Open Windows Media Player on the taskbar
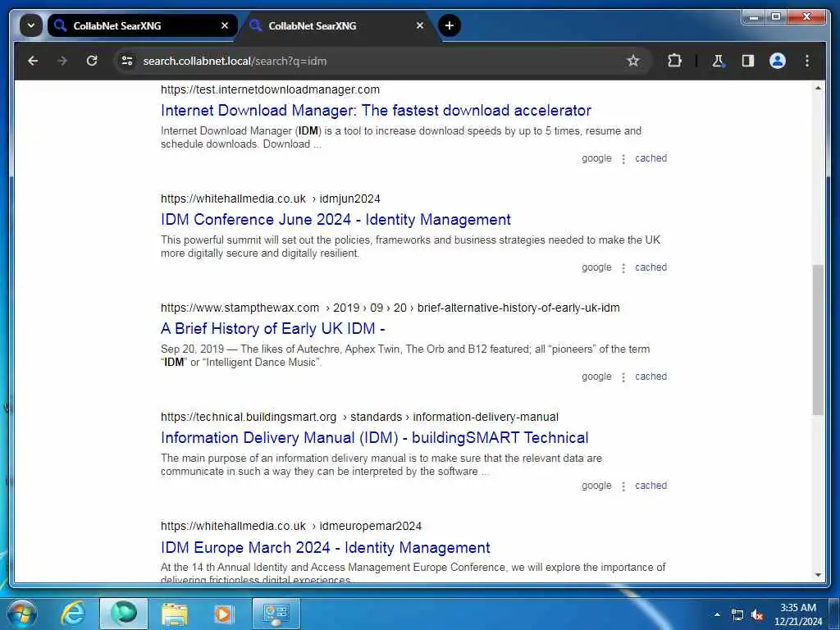This screenshot has height=630, width=840. (223, 614)
